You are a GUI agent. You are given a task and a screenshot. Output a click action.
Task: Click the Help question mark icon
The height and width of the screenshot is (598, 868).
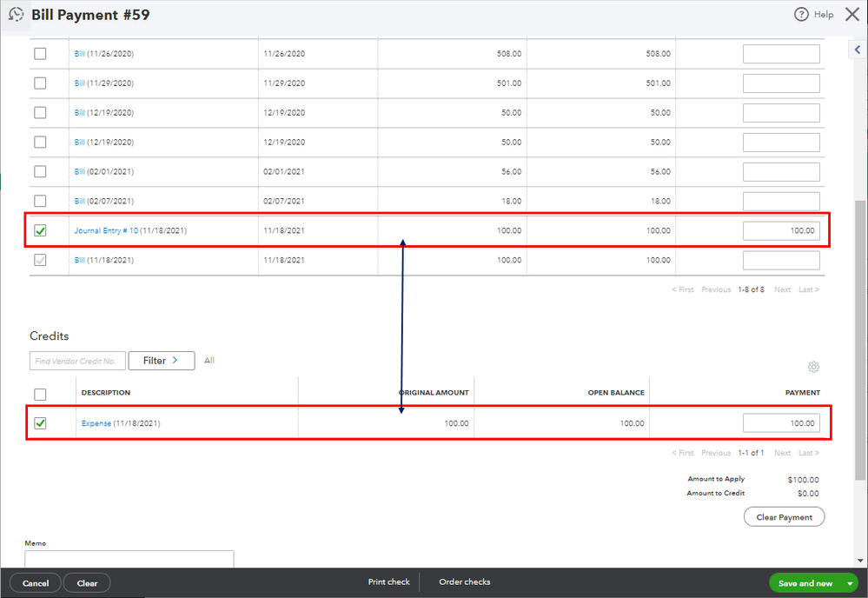coord(801,15)
